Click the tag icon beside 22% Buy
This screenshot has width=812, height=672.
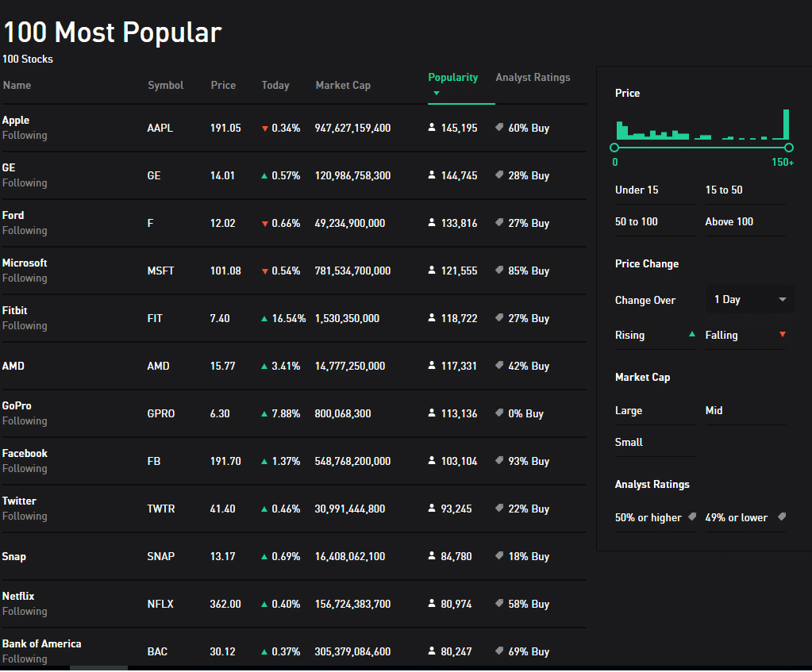(499, 508)
